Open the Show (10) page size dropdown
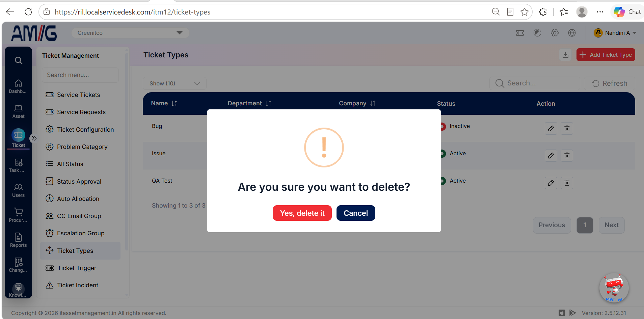 [x=175, y=83]
